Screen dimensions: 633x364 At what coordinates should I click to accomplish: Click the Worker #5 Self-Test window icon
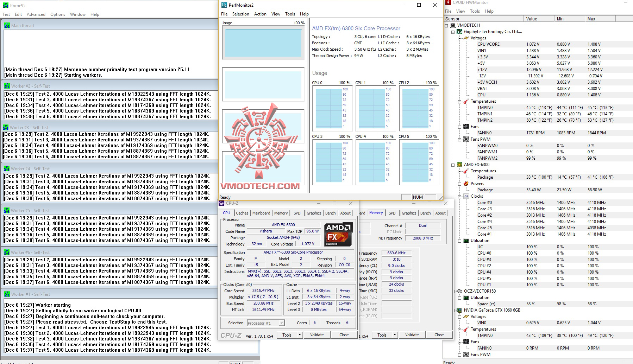click(7, 210)
